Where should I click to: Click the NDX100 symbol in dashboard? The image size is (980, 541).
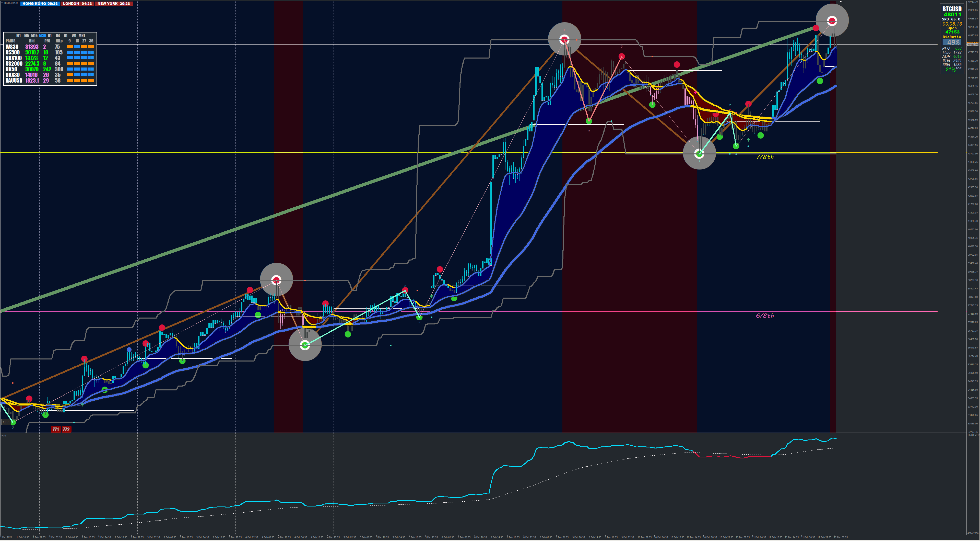[13, 58]
